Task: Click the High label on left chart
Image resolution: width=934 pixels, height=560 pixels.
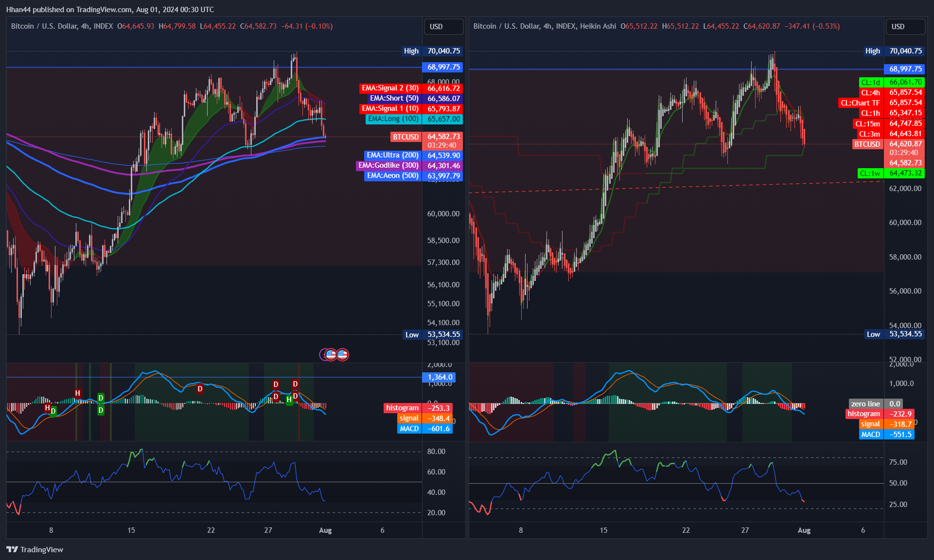Action: point(411,51)
